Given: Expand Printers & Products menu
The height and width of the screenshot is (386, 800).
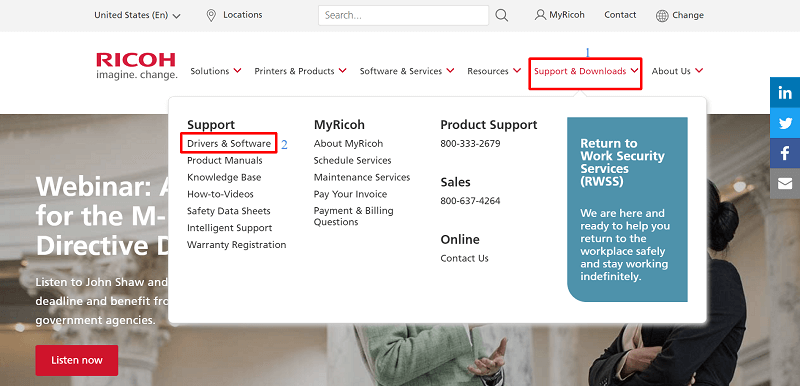Looking at the screenshot, I should [301, 71].
